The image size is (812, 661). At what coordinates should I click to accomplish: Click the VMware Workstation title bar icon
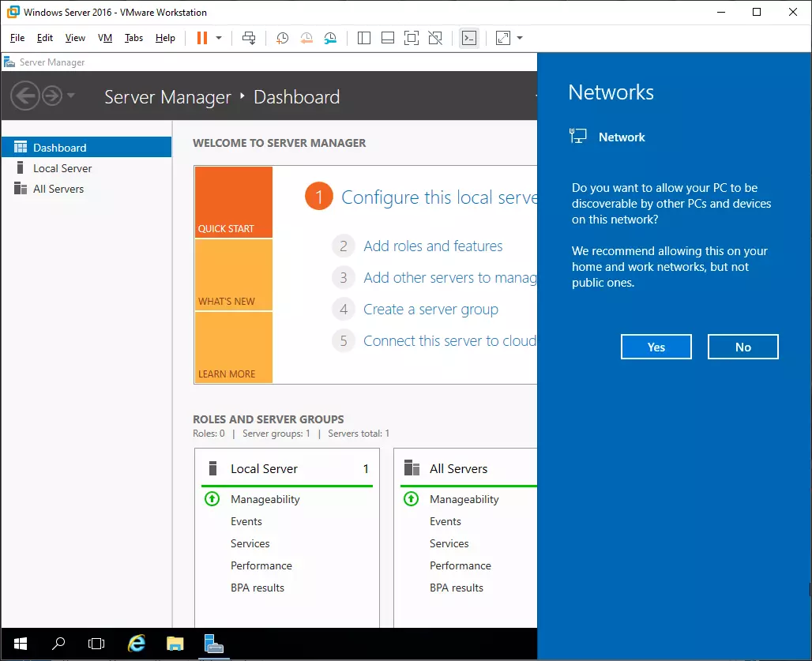[x=13, y=12]
